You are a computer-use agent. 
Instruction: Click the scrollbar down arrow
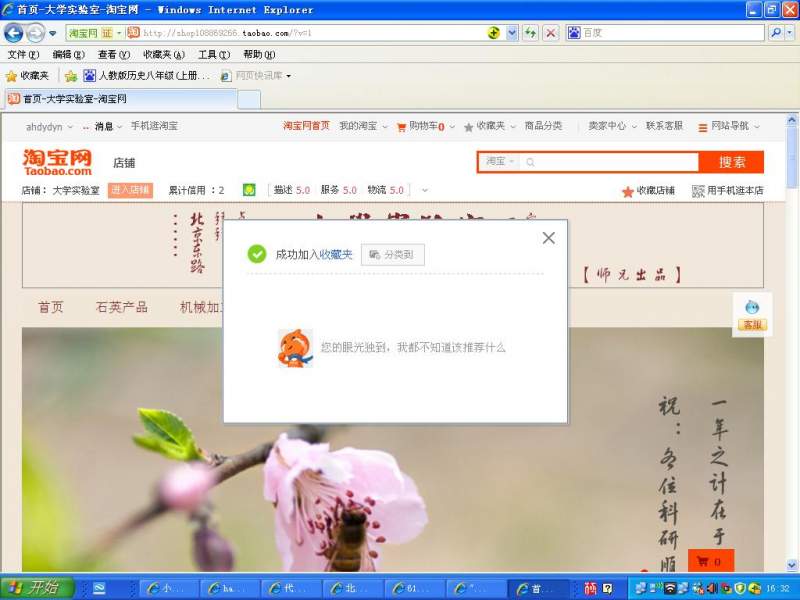[792, 565]
